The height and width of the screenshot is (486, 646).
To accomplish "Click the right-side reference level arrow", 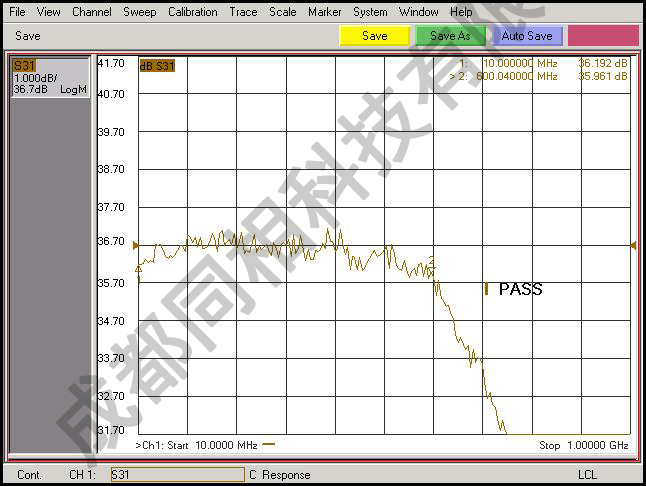I will click(x=632, y=245).
